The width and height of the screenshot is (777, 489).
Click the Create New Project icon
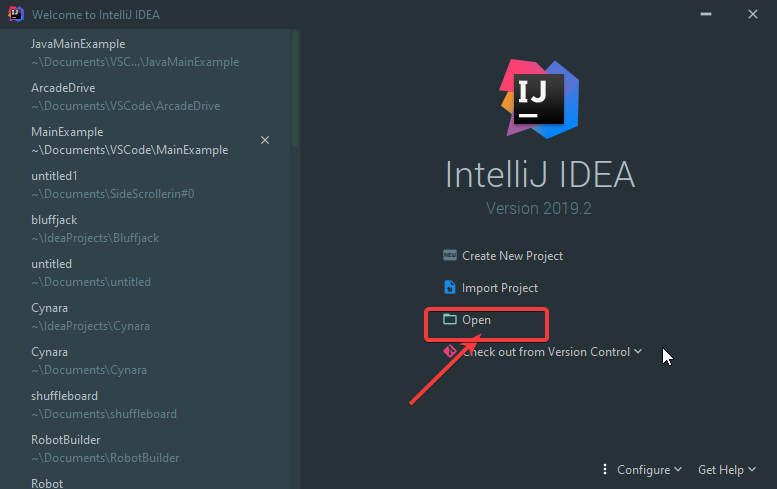pos(449,256)
